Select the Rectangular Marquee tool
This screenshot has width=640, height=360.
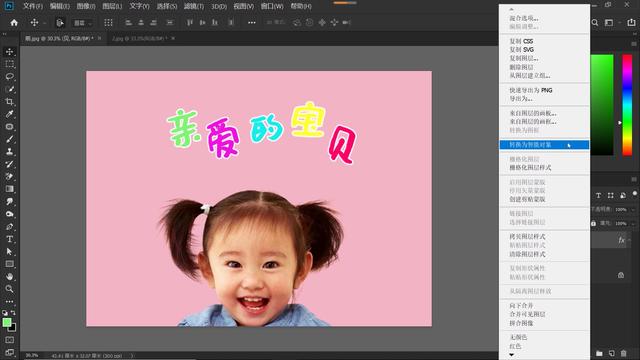[9, 64]
